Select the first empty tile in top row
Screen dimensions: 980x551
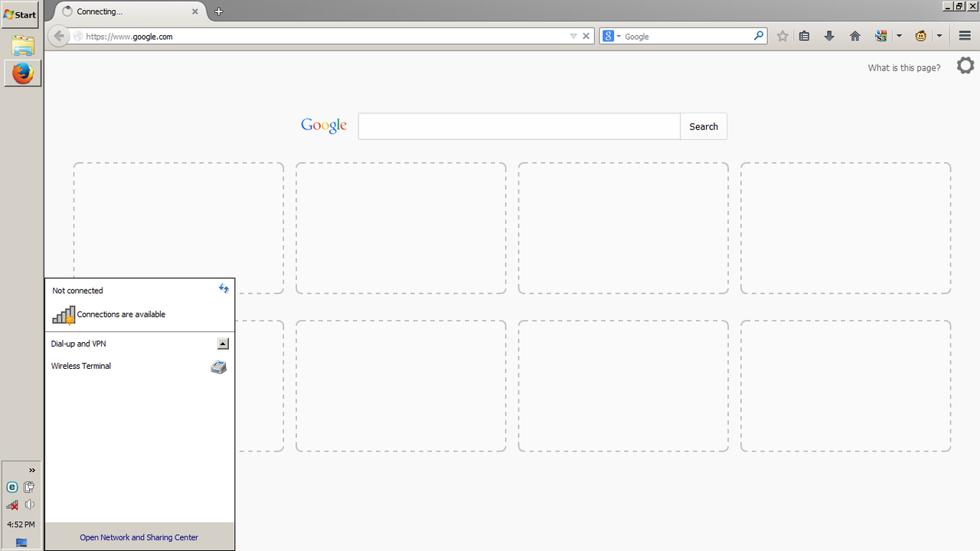point(178,228)
